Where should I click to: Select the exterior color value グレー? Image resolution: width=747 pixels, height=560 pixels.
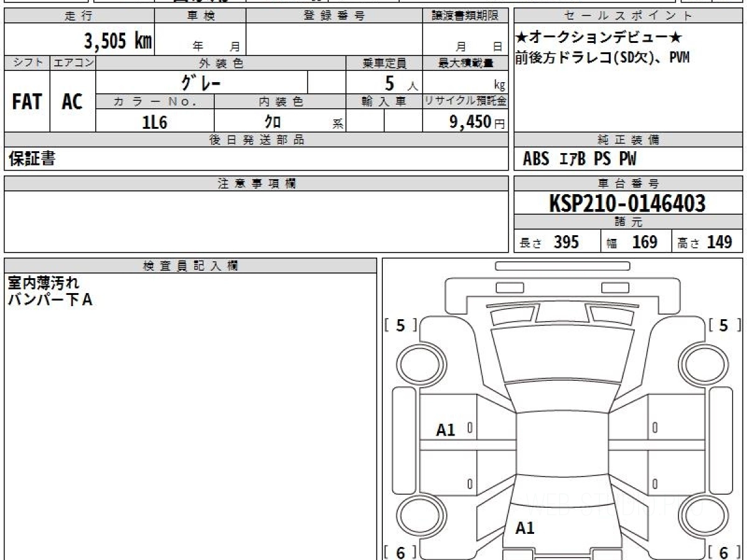[x=200, y=82]
